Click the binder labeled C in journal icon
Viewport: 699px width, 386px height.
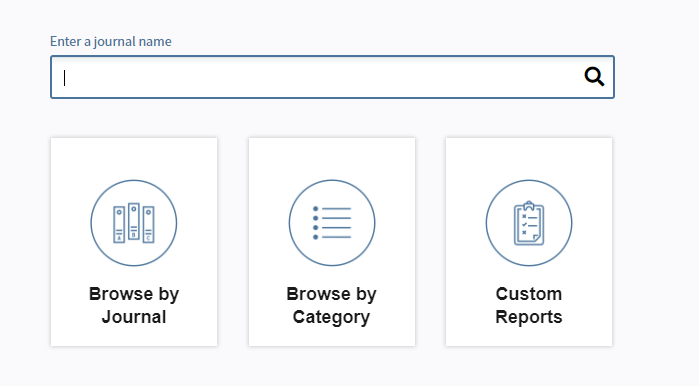(148, 224)
